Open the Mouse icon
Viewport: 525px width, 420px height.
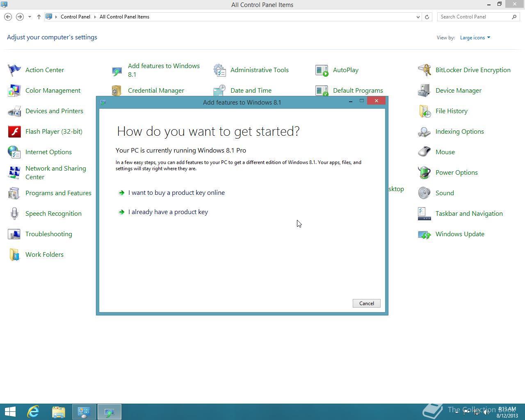[x=425, y=152]
